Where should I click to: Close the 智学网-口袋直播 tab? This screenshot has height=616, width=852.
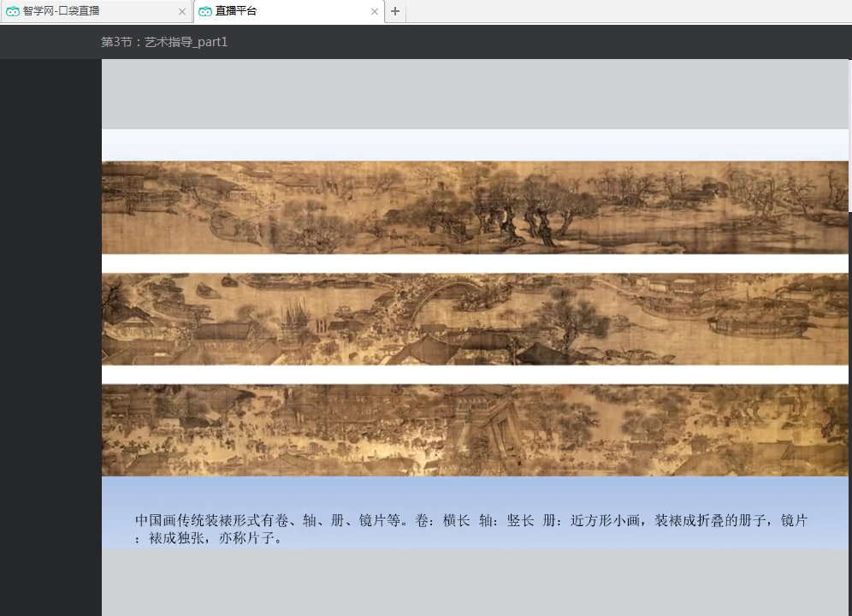[181, 12]
